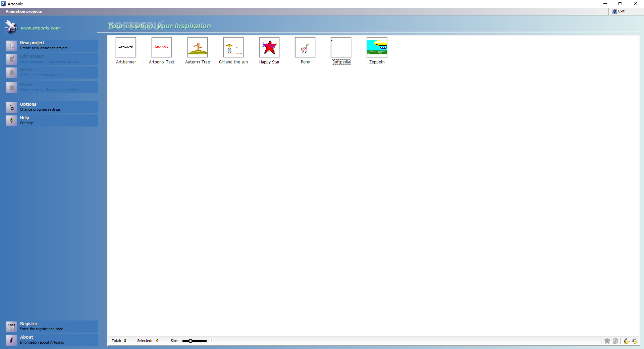
Task: Open Options via its settings icon
Action: click(x=12, y=107)
